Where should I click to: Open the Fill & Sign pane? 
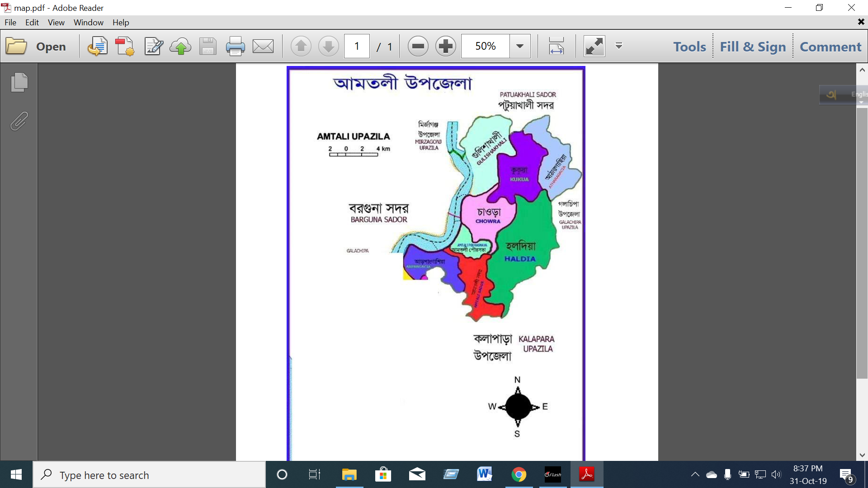click(x=753, y=47)
